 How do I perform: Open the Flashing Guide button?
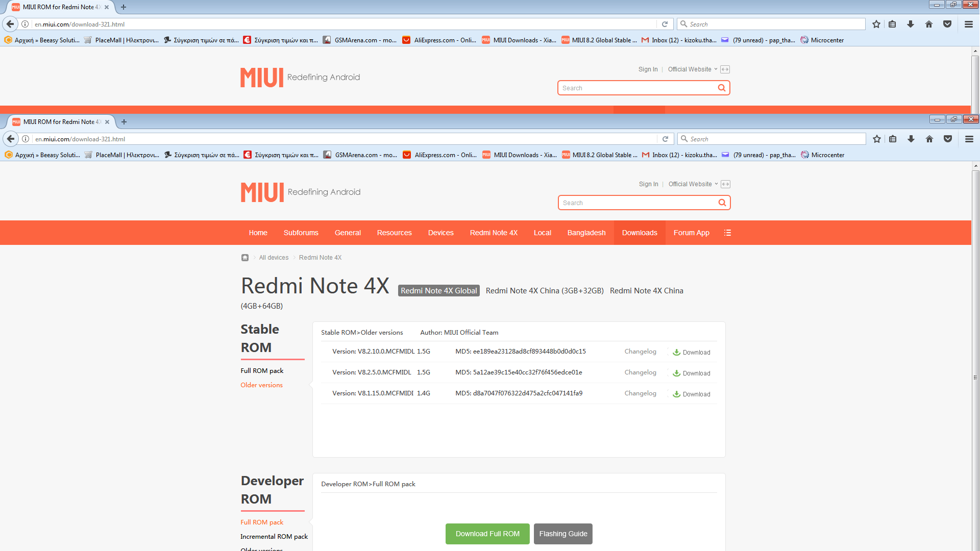[563, 534]
